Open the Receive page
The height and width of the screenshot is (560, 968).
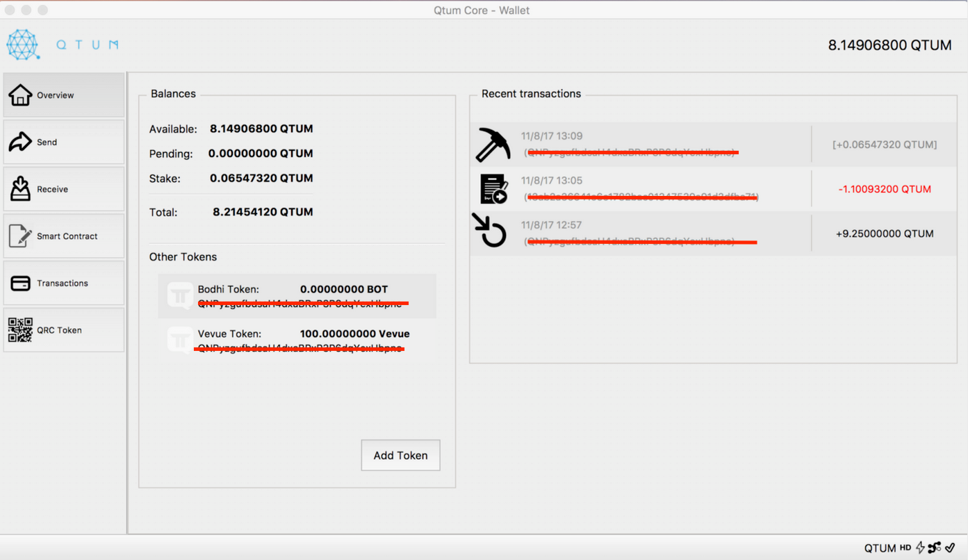point(64,189)
